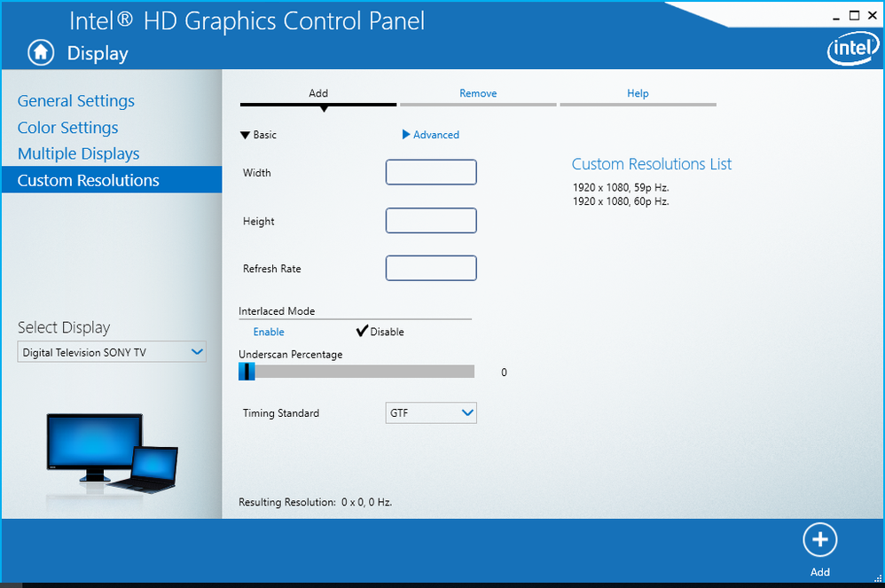This screenshot has height=588, width=885.
Task: Expand the Advanced section
Action: tap(431, 135)
